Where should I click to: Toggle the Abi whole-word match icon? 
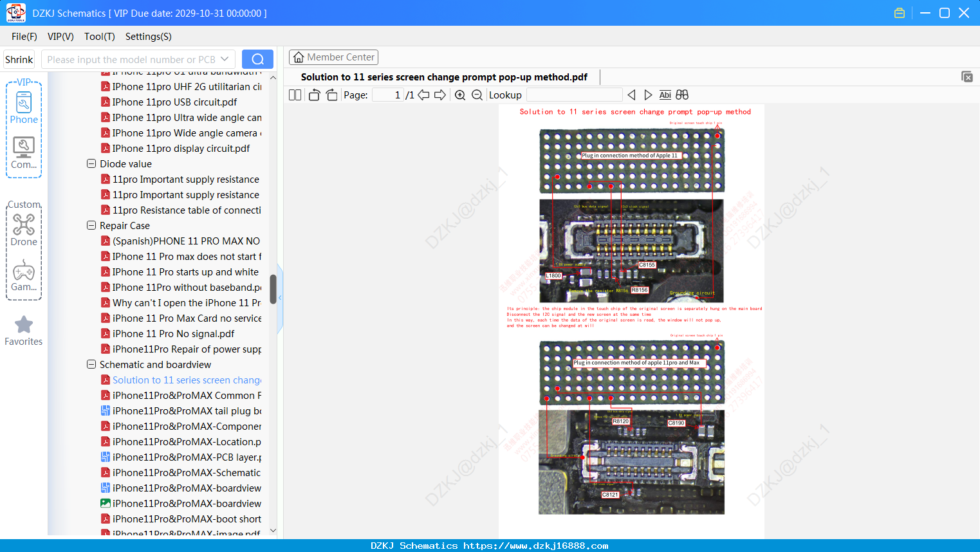(665, 95)
